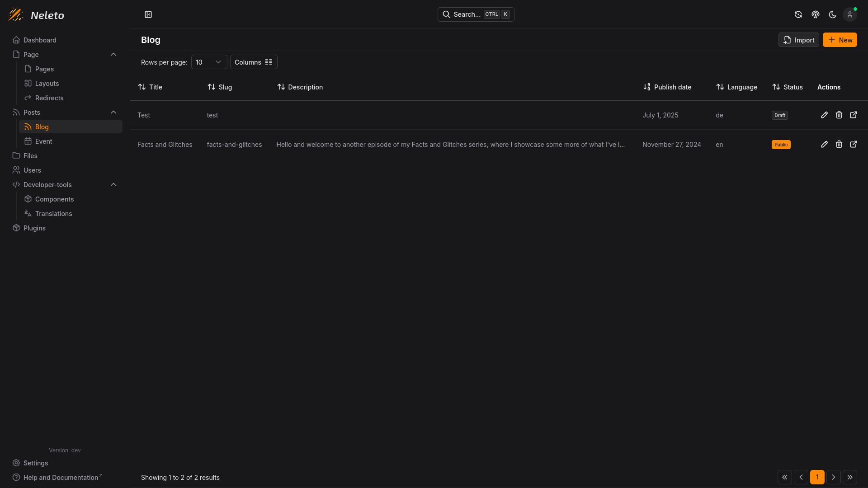Click the Import button

pyautogui.click(x=798, y=40)
